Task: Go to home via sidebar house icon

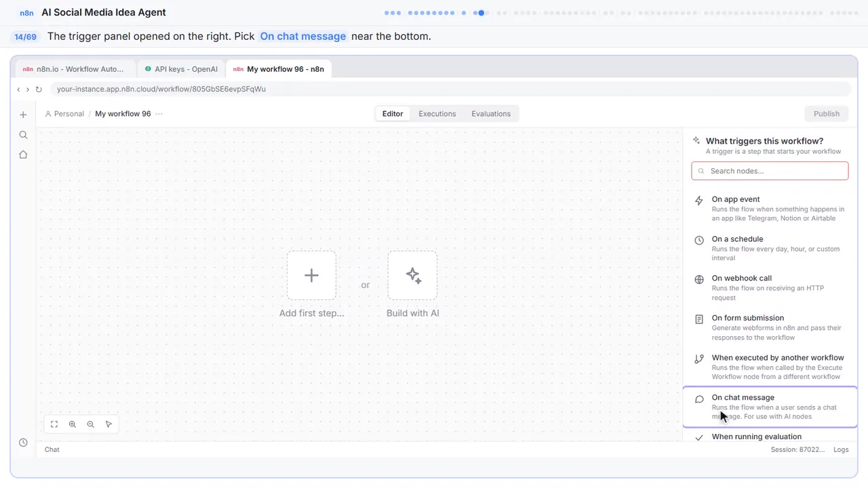Action: [x=23, y=155]
